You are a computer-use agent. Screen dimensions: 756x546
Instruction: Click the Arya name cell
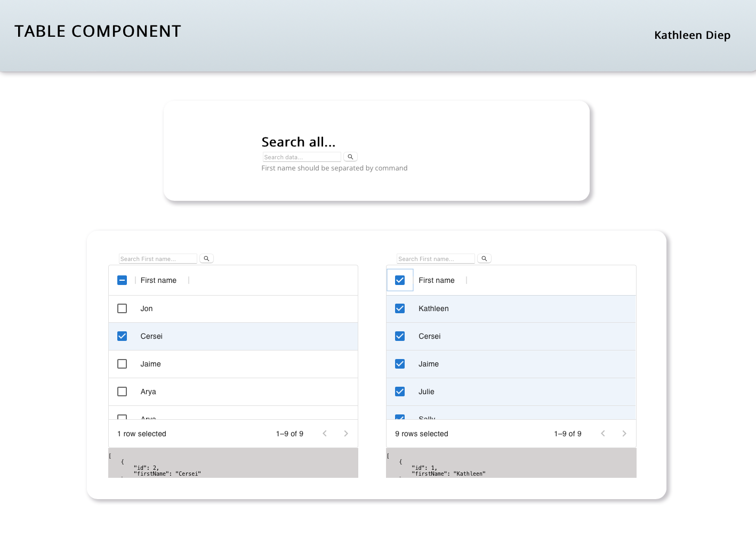tap(148, 392)
